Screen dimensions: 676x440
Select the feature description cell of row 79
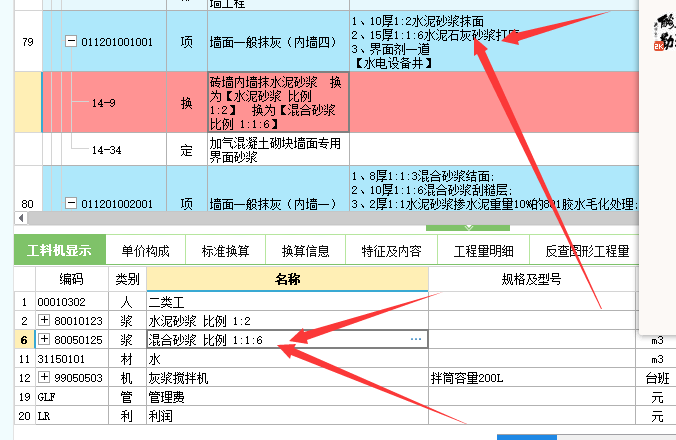[494, 41]
